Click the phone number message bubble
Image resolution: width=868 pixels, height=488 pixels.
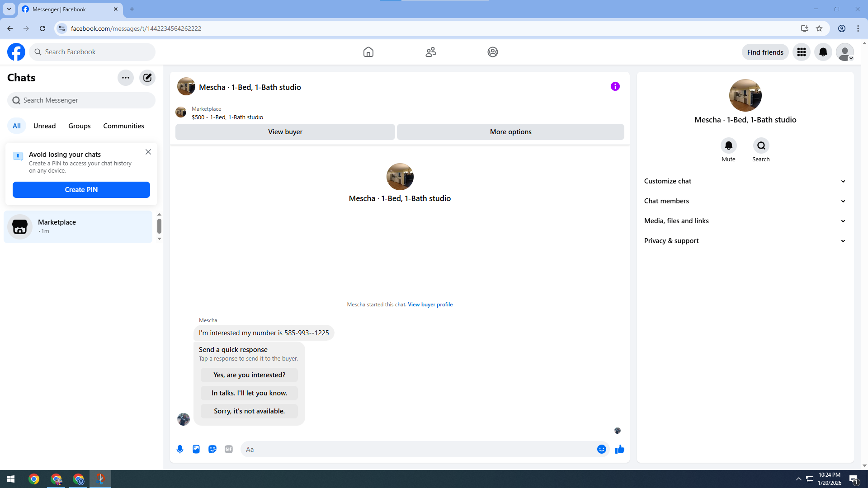[x=264, y=333]
